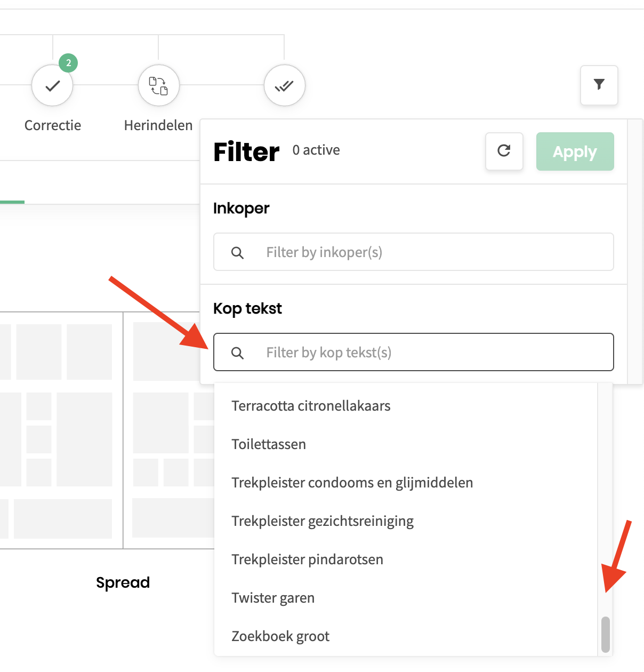Click the search icon in Kop tekst field
The image size is (644, 672).
[x=237, y=353]
